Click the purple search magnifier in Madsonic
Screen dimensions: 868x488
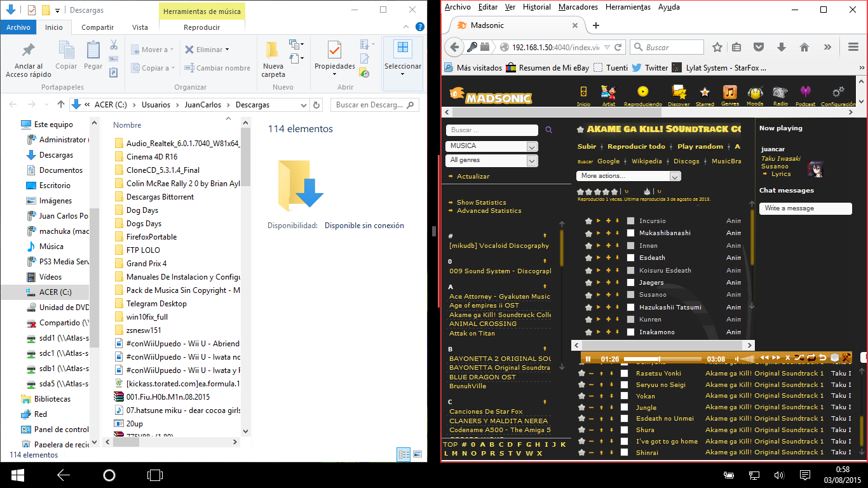pos(549,130)
